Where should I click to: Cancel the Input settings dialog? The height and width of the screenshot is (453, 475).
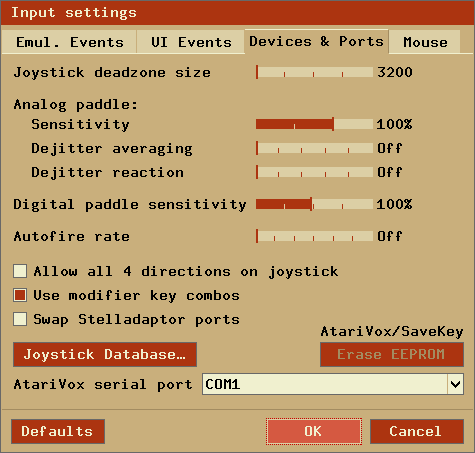coord(417,431)
